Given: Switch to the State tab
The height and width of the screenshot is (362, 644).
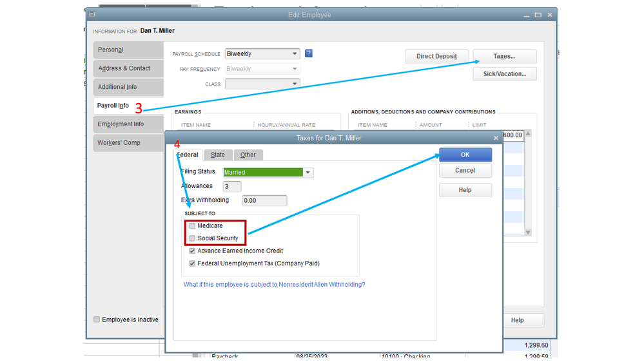Looking at the screenshot, I should point(218,155).
